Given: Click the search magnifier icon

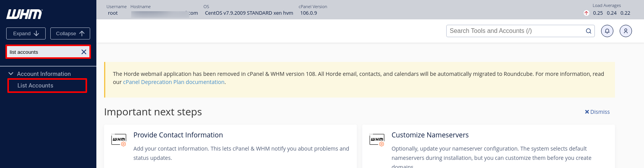Looking at the screenshot, I should coord(589,31).
